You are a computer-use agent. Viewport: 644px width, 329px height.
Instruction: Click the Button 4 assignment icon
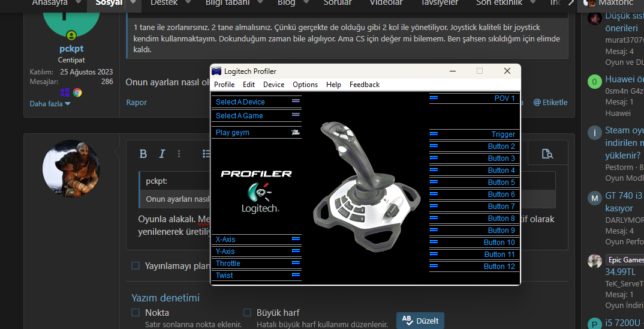434,169
